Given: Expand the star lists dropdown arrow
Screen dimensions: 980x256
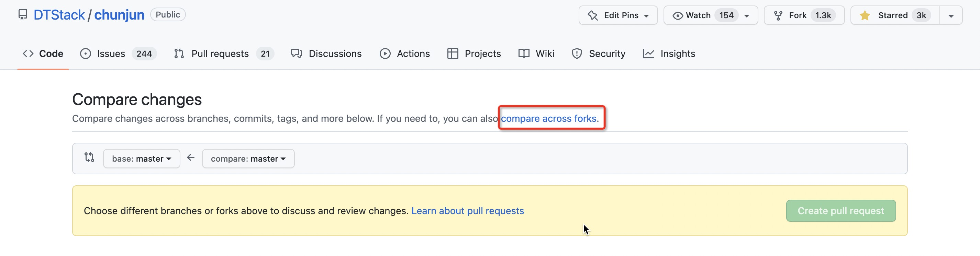Looking at the screenshot, I should point(951,16).
